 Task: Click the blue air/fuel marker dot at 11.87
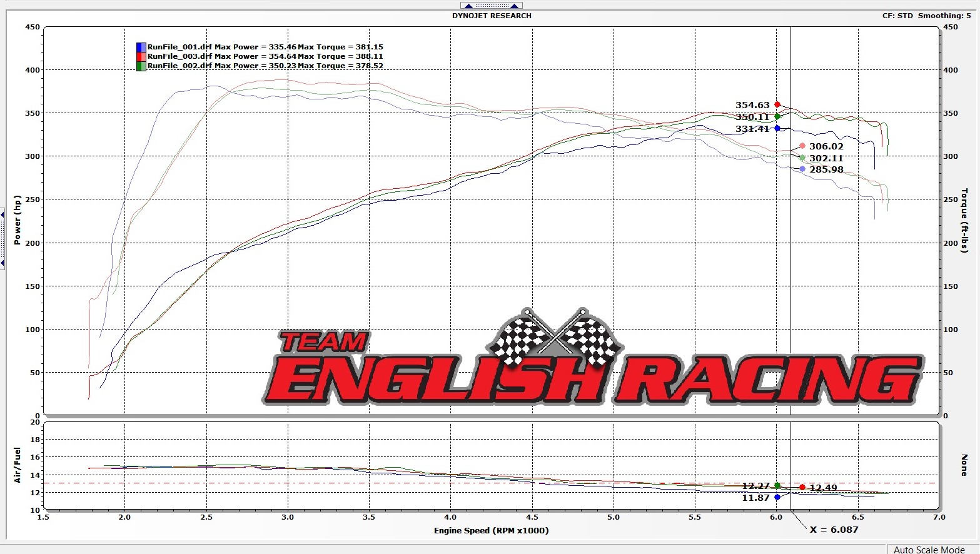click(x=777, y=497)
